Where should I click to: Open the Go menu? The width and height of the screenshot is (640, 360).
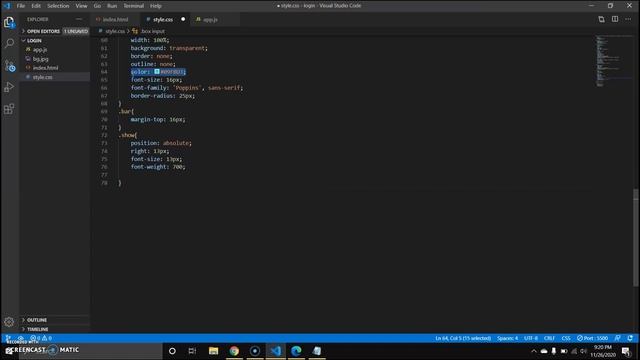click(x=97, y=6)
